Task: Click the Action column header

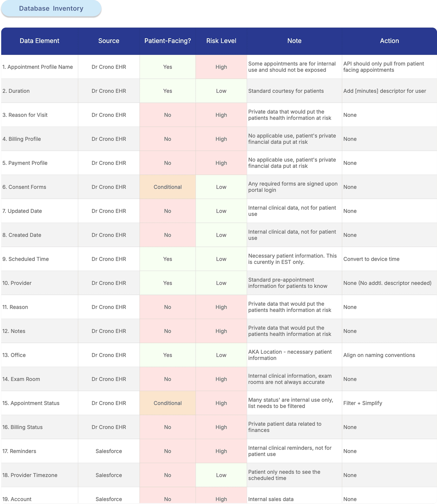Action: 389,41
